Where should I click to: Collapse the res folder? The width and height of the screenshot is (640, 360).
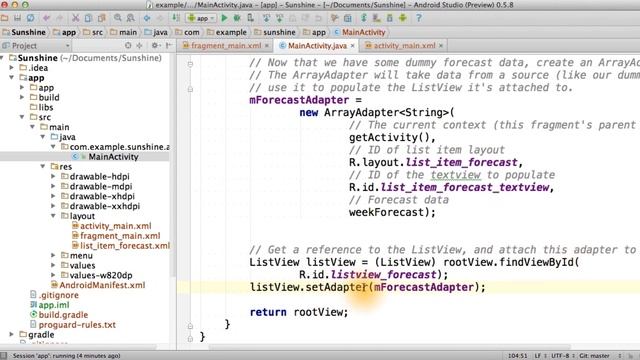tap(43, 167)
